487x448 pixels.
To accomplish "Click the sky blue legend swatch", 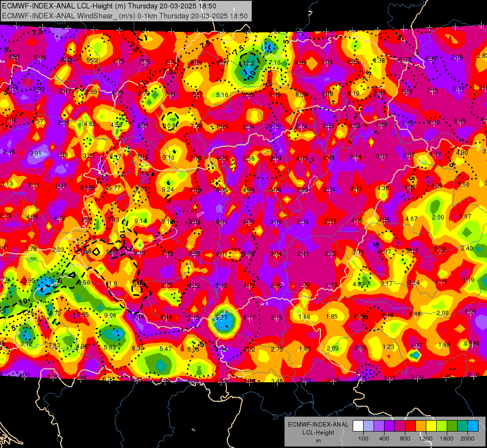I will [473, 426].
